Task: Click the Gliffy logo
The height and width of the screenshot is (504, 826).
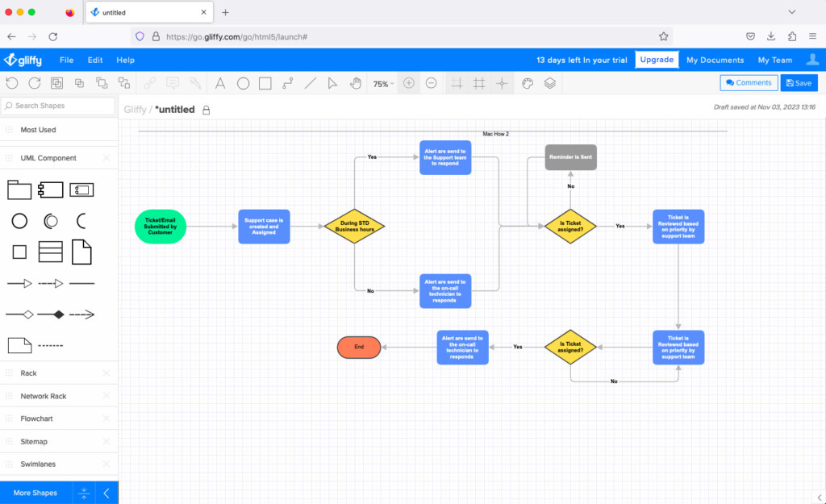Action: 23,60
